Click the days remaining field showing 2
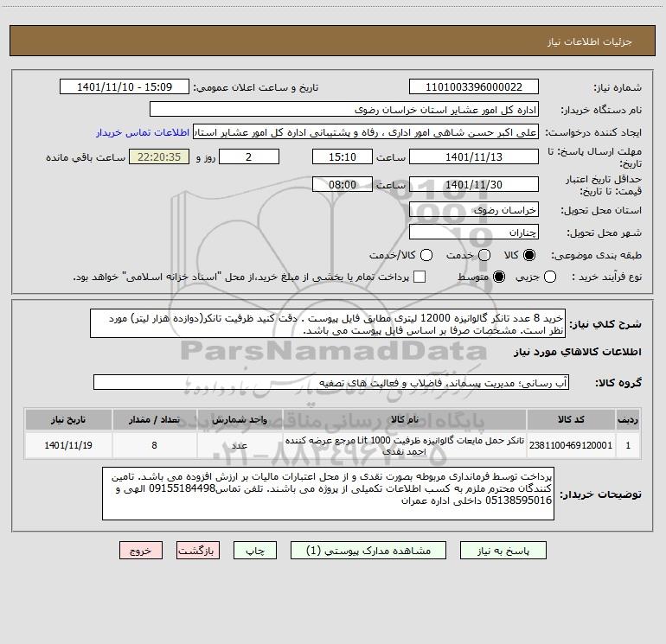Image resolution: width=666 pixels, height=644 pixels. pyautogui.click(x=249, y=156)
